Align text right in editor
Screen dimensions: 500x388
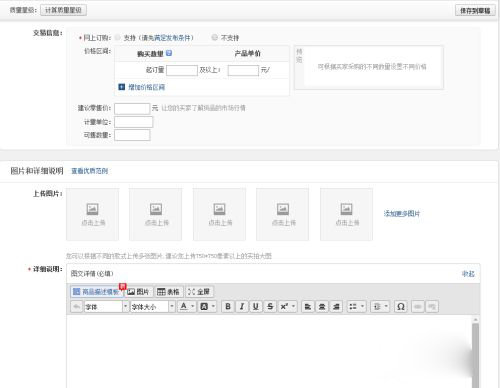(x=336, y=307)
